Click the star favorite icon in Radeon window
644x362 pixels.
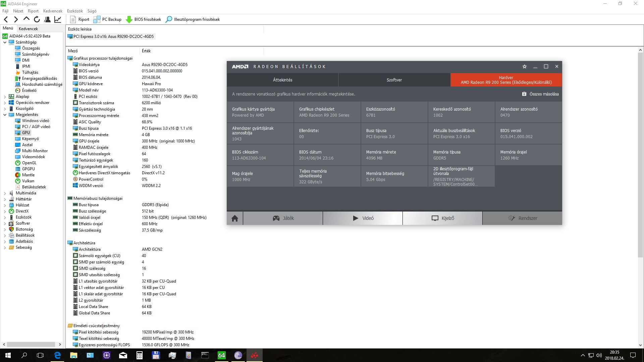tap(525, 66)
